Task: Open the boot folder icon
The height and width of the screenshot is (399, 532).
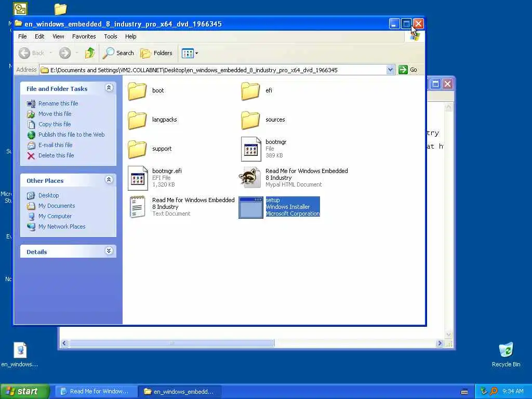Action: [137, 91]
